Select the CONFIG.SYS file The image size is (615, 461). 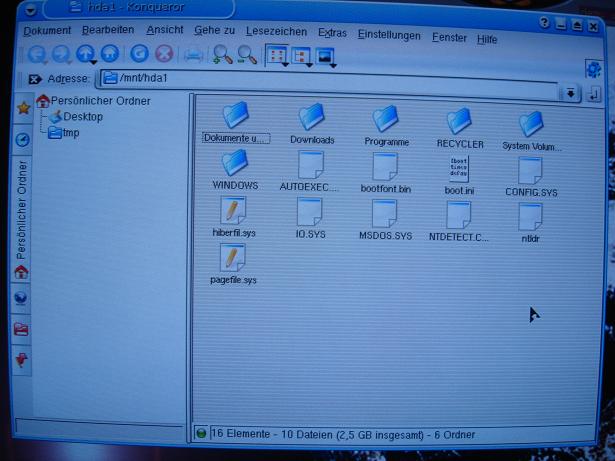[x=531, y=177]
